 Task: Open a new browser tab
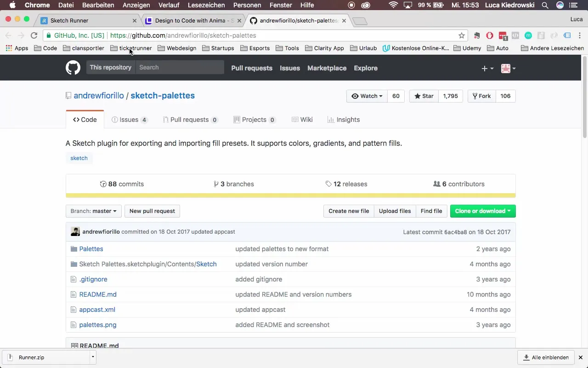tap(360, 21)
